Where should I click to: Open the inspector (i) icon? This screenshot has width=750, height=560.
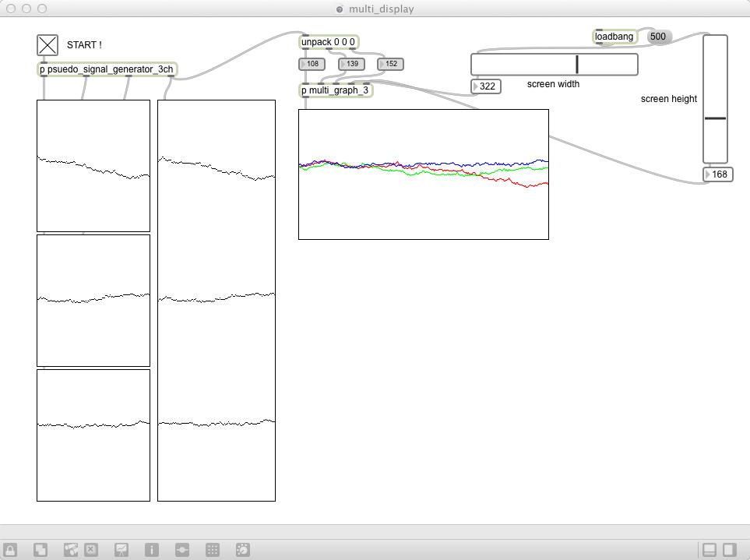[x=152, y=550]
